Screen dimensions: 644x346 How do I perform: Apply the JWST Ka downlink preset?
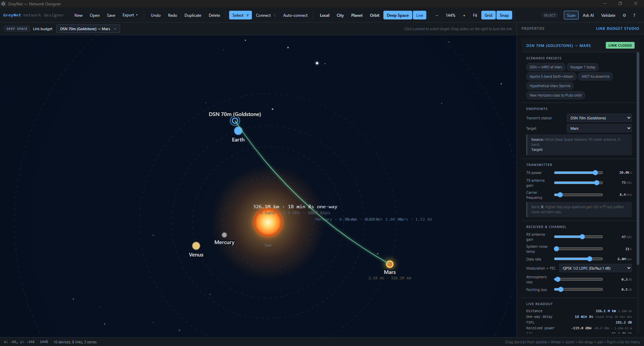coord(595,76)
